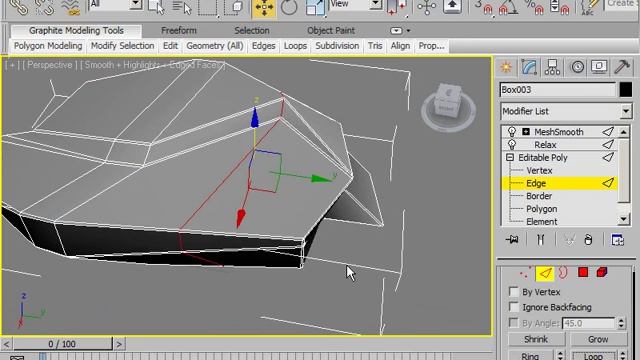Toggle Percent Snap icon
The height and width of the screenshot is (360, 640).
tap(534, 7)
